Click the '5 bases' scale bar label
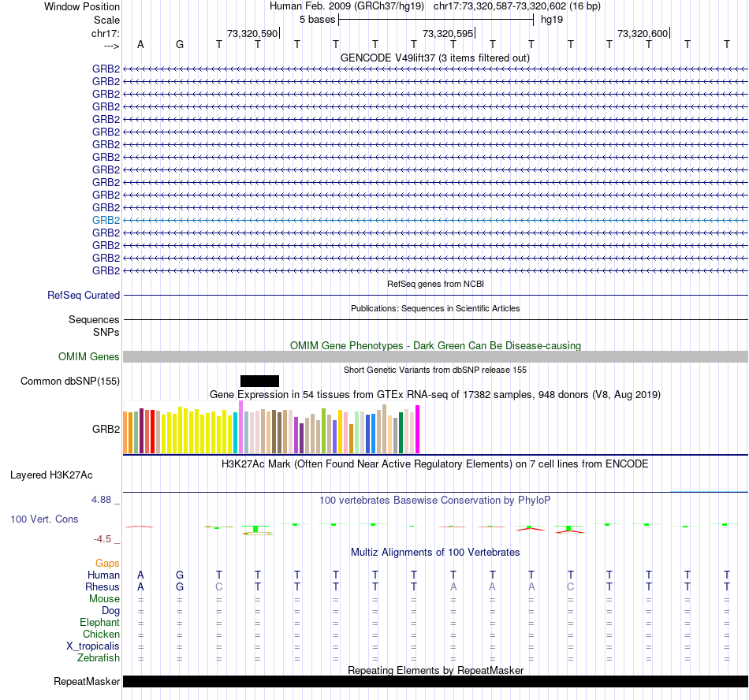 pyautogui.click(x=317, y=20)
